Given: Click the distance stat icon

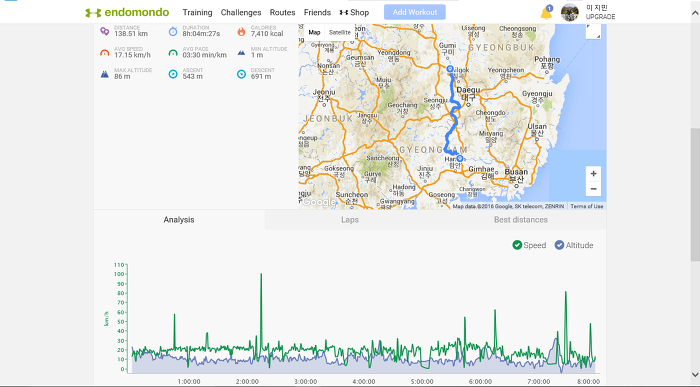Looking at the screenshot, I should pos(104,31).
